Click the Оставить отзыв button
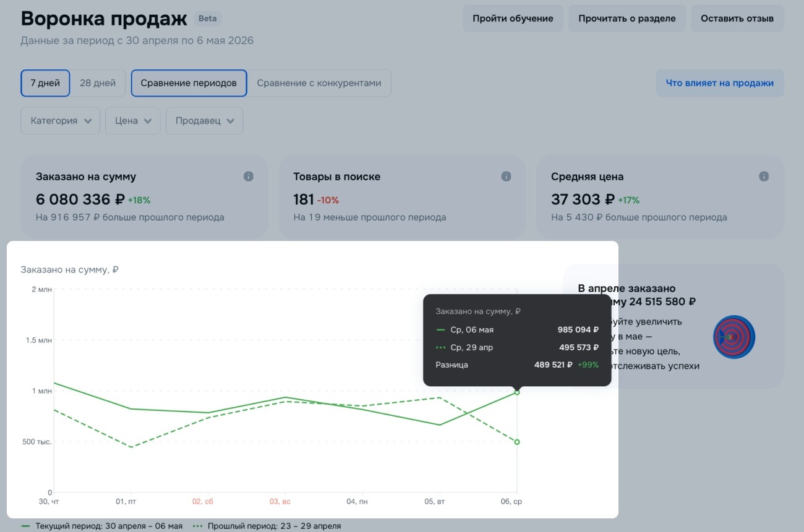 pyautogui.click(x=737, y=19)
